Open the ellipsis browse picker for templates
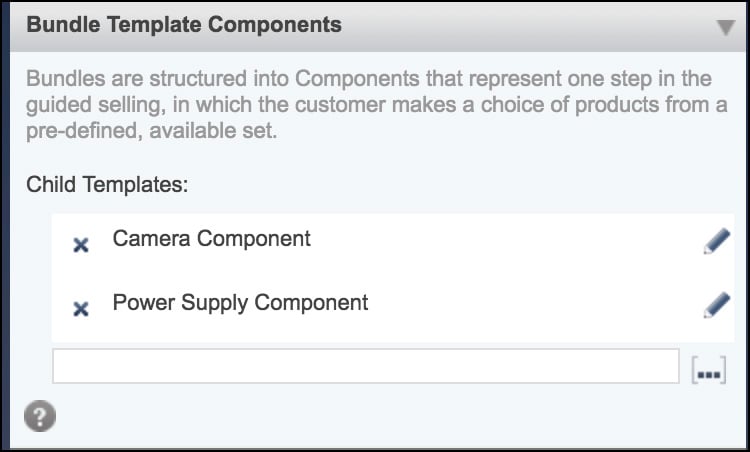The height and width of the screenshot is (452, 750). click(709, 370)
